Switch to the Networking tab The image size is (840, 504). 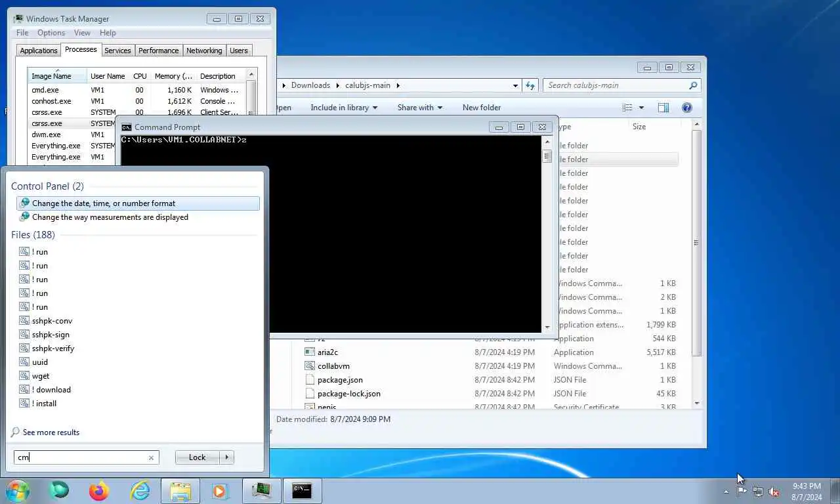(x=204, y=51)
